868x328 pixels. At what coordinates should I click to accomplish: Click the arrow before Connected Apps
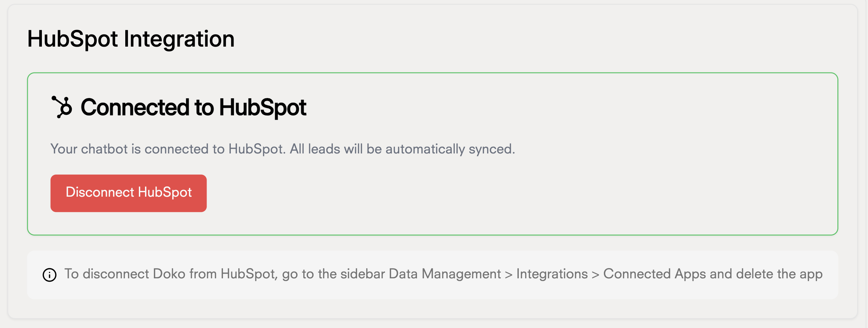pos(595,275)
